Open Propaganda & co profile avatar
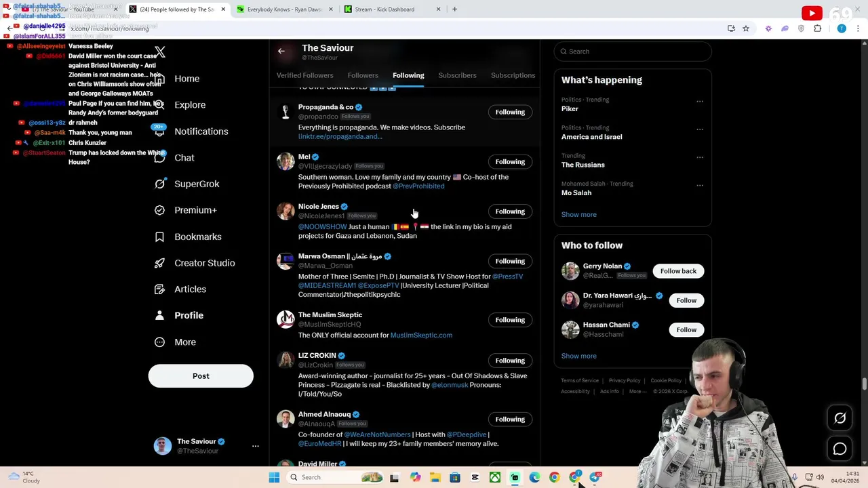 (285, 112)
